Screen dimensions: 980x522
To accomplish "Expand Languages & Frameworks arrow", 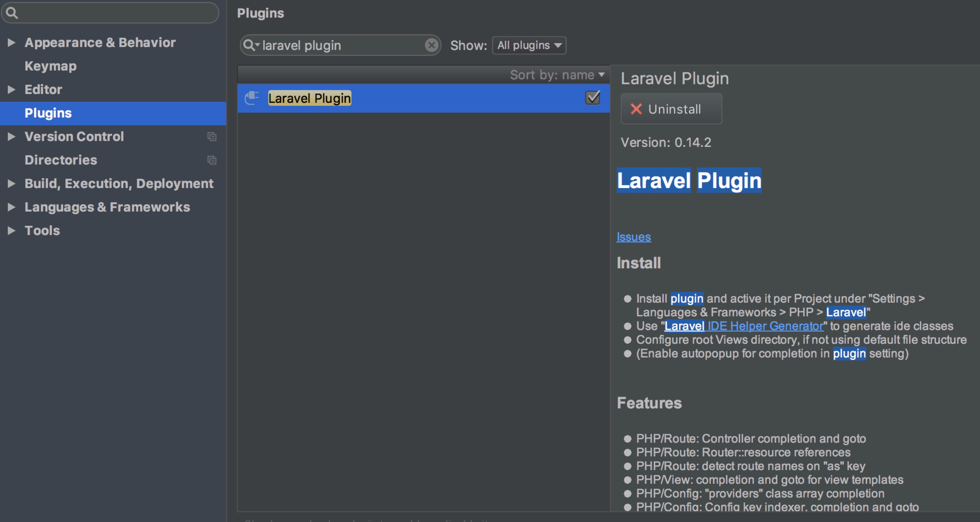I will click(12, 207).
